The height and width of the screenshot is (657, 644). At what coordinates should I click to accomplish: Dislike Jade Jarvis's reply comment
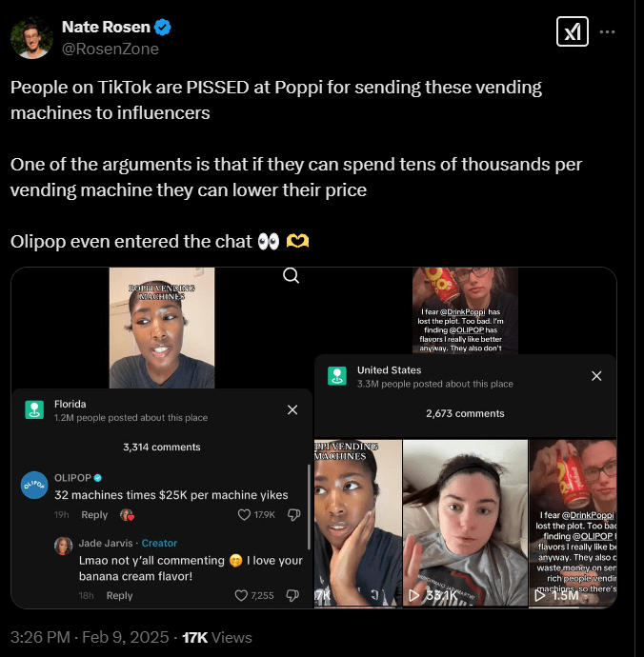(x=293, y=595)
